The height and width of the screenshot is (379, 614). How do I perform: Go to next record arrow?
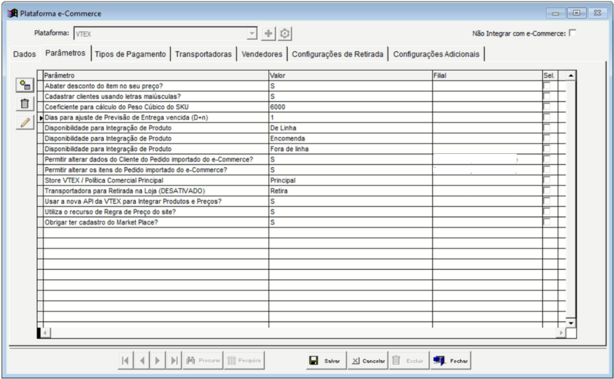click(x=157, y=360)
